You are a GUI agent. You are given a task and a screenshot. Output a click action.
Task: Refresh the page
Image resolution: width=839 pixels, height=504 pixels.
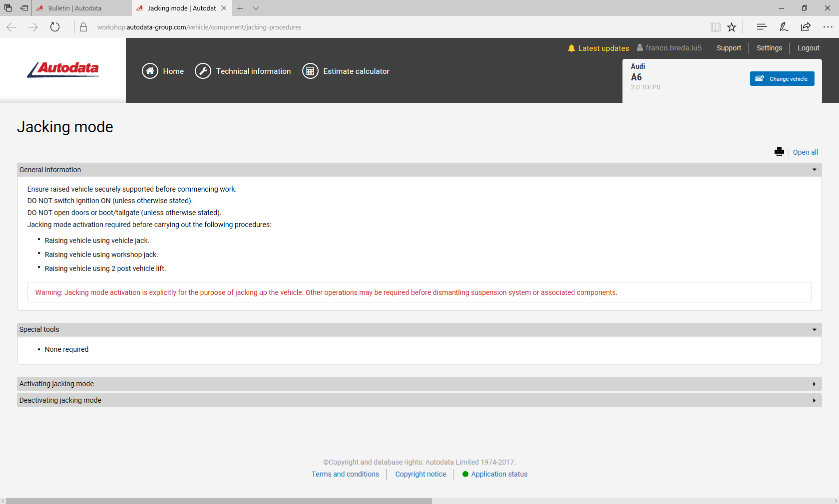point(55,27)
